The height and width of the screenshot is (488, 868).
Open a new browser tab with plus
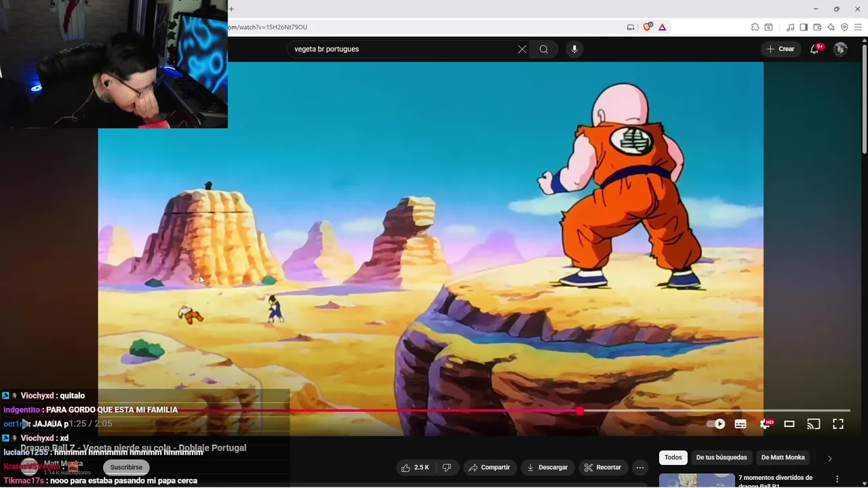tap(231, 9)
